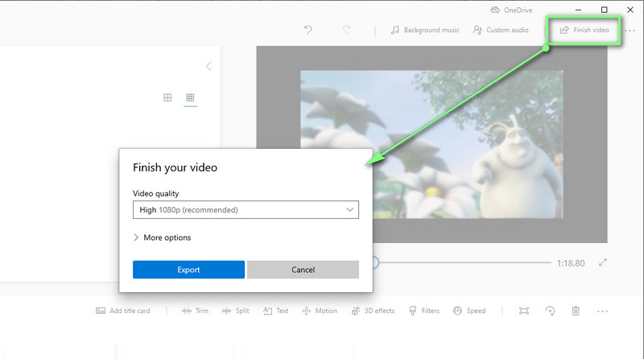Click the remove black bars icon
Image resolution: width=644 pixels, height=359 pixels.
(524, 311)
